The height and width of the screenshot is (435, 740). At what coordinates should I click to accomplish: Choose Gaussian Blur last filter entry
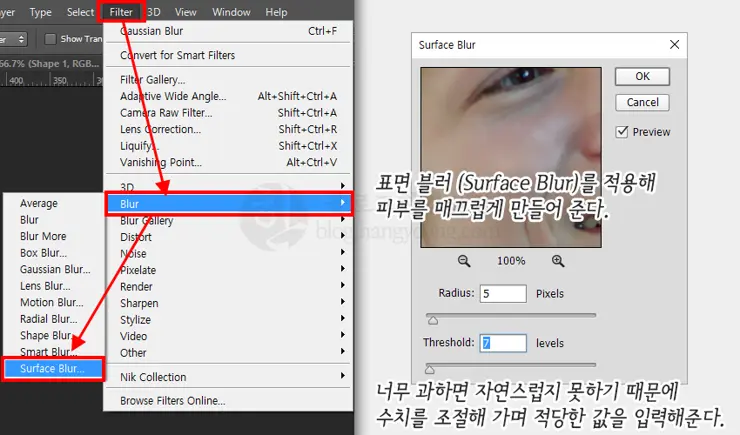pos(228,31)
